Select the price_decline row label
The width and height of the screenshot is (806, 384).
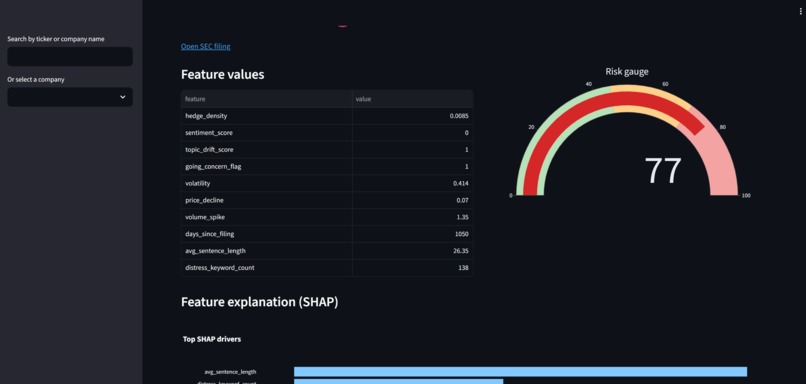coord(205,200)
